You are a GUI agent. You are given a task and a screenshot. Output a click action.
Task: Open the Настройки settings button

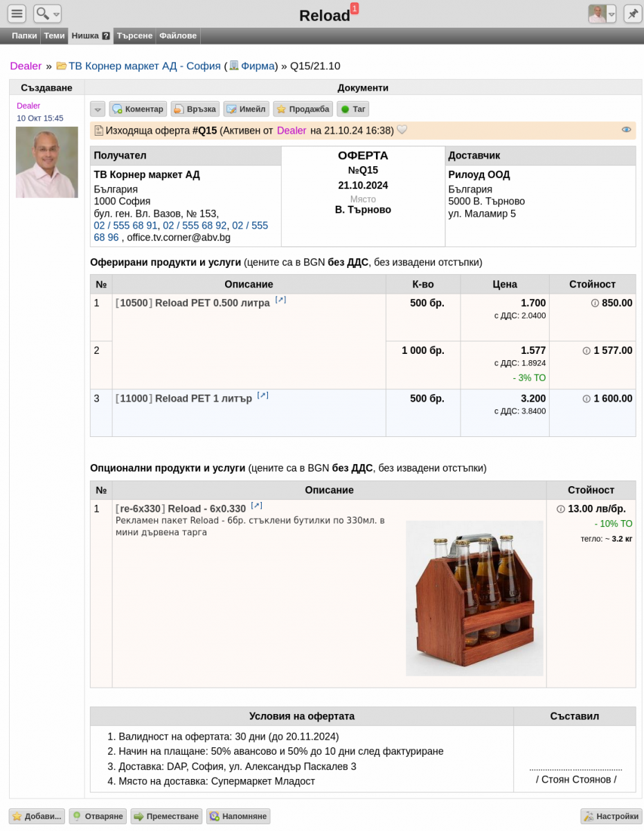611,816
